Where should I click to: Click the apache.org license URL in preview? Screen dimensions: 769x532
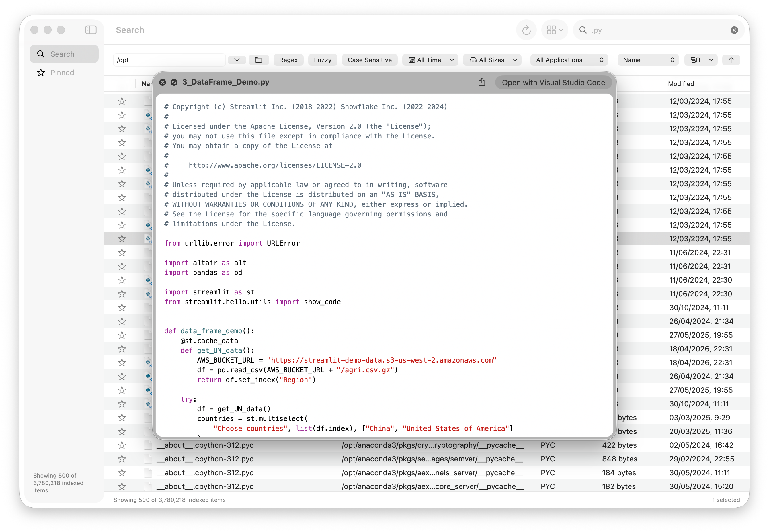click(275, 165)
